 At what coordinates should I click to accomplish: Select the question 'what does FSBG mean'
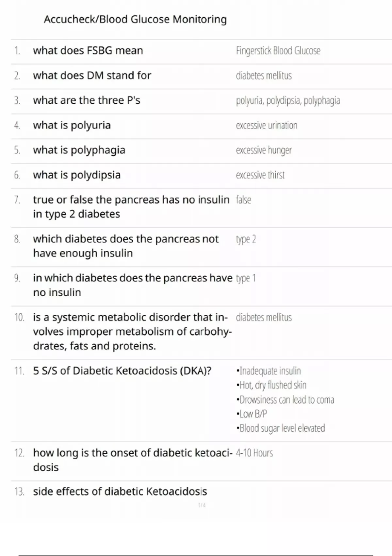click(x=88, y=51)
